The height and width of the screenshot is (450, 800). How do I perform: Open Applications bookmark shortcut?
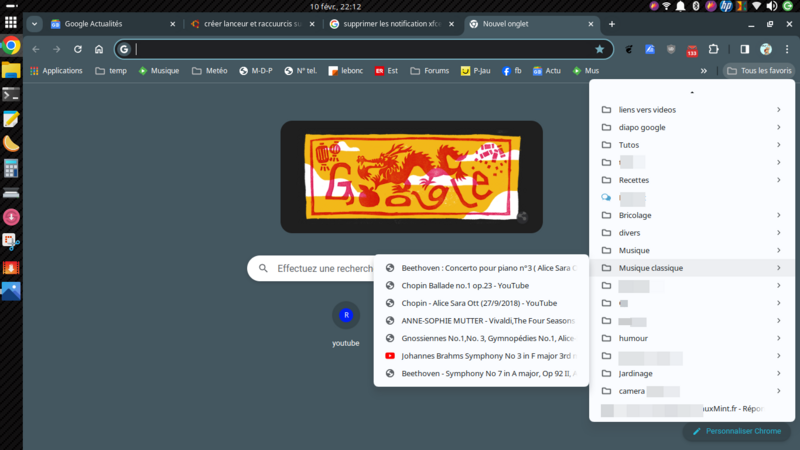click(x=56, y=71)
